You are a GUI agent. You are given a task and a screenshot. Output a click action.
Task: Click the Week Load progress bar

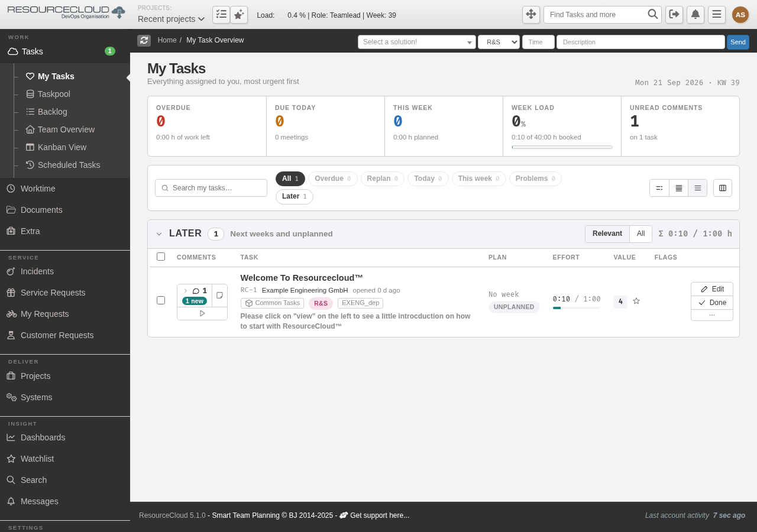point(562,147)
